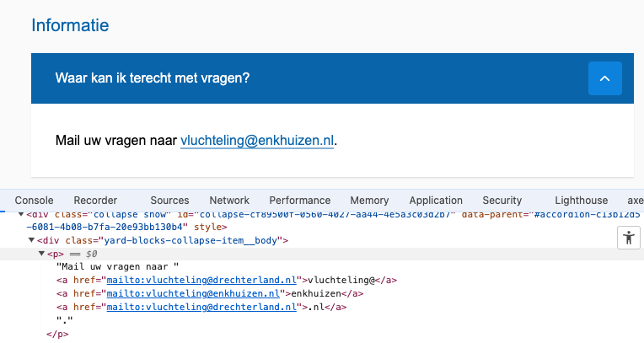Switch to the Sources tab
This screenshot has height=343, width=644.
pos(169,201)
